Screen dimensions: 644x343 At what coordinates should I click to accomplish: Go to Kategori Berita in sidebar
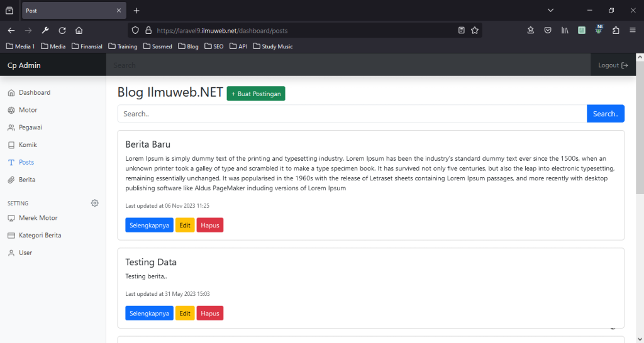40,235
